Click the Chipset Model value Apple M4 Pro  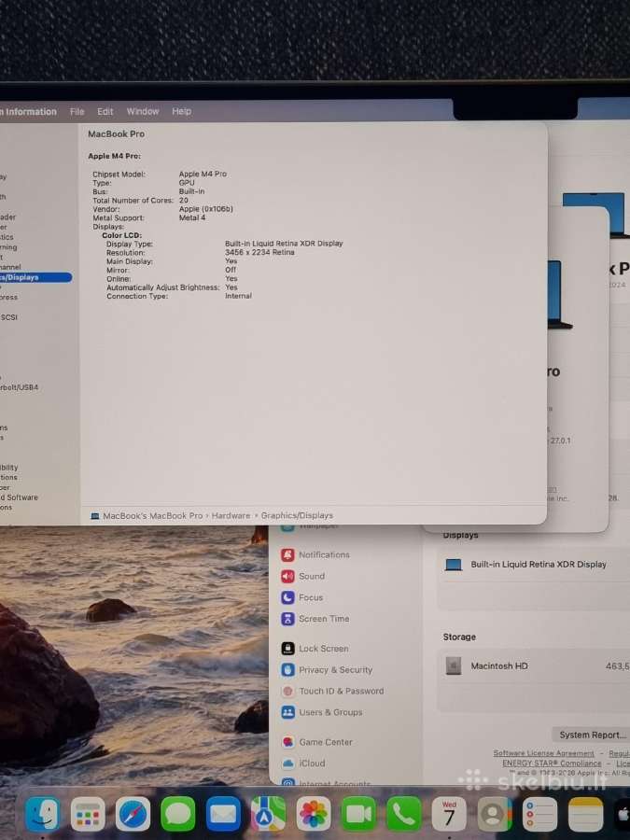(203, 175)
